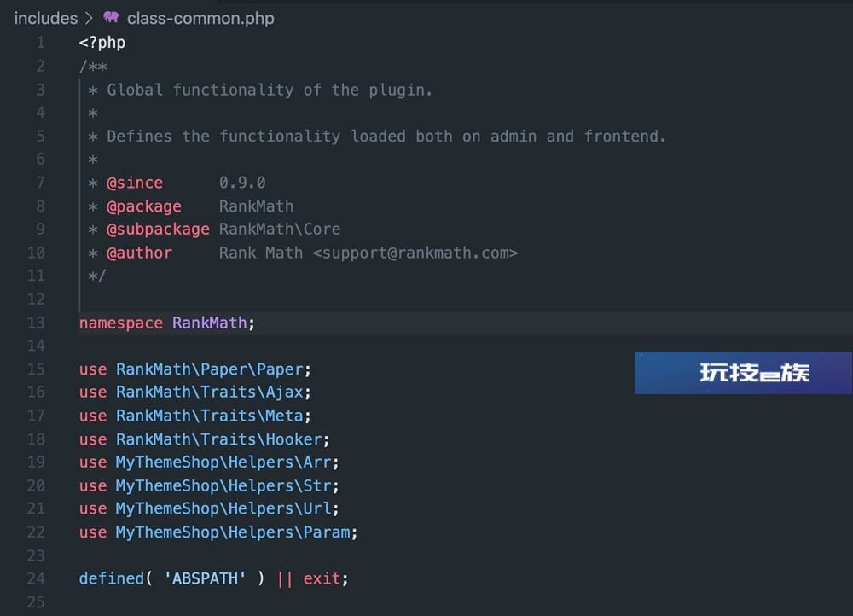
Task: Click the version value '0.9.0'
Action: click(x=242, y=183)
